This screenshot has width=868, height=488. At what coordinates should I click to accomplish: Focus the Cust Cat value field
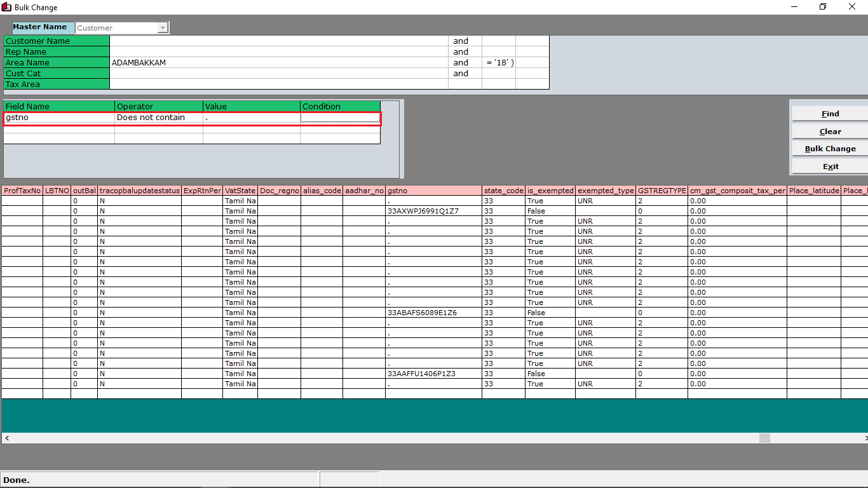[x=279, y=73]
